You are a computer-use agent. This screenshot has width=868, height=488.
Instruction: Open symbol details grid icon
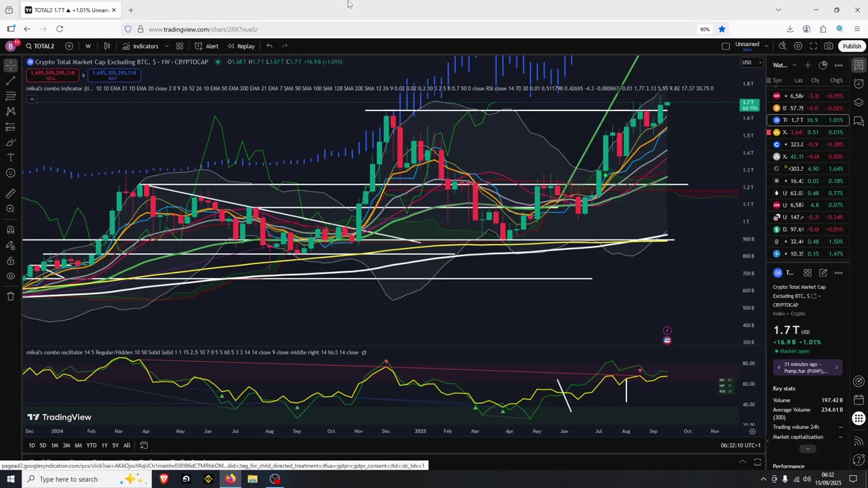(808, 272)
